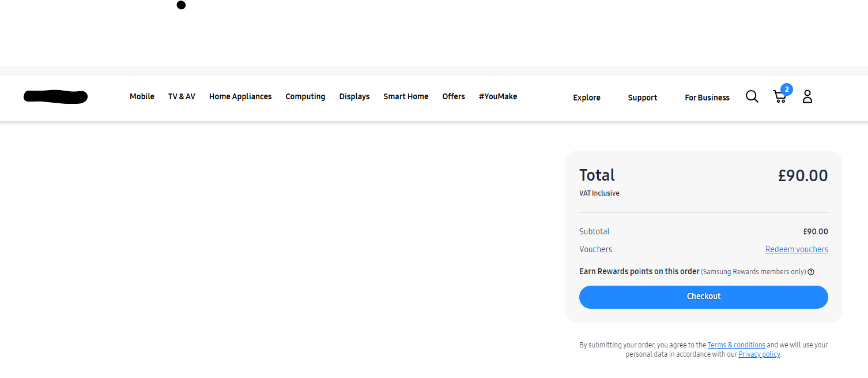Open the Terms & conditions link
868x378 pixels.
[736, 345]
